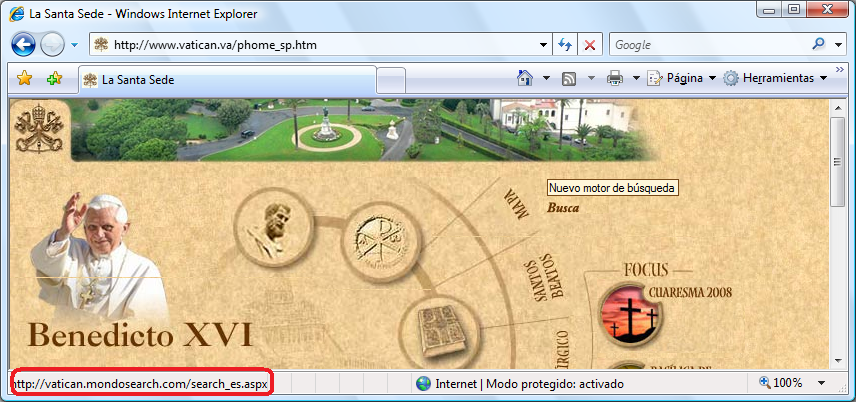856x402 pixels.
Task: Expand the address bar history dropdown
Action: pyautogui.click(x=544, y=45)
